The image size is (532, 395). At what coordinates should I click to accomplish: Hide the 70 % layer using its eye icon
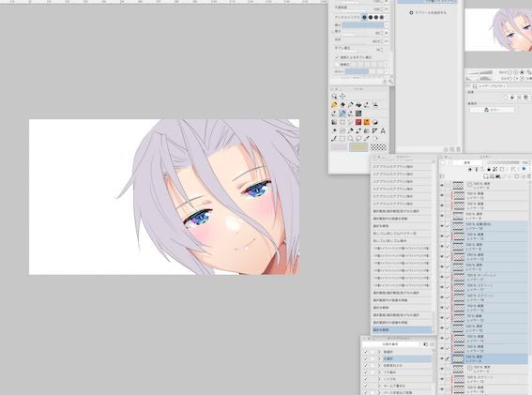442,318
